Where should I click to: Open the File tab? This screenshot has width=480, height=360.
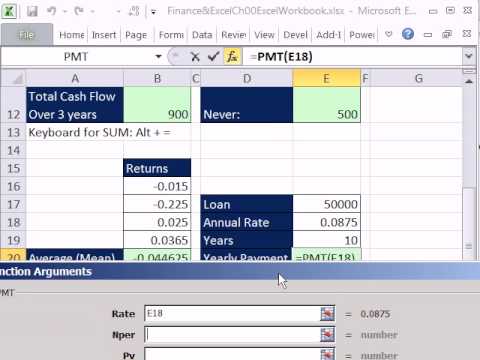pyautogui.click(x=27, y=35)
